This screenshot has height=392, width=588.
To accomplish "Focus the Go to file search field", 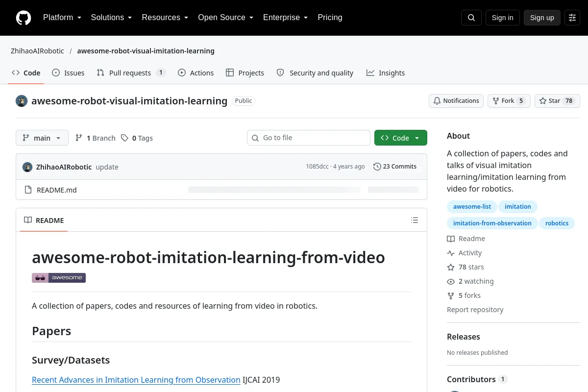I will click(x=309, y=138).
